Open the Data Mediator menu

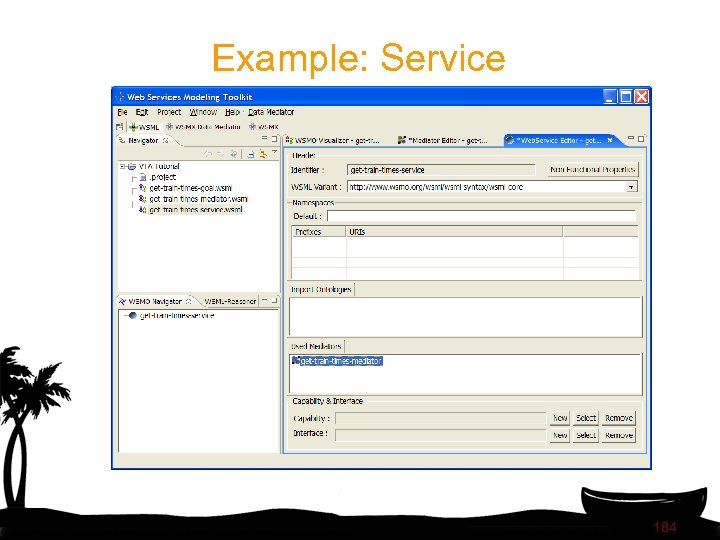click(271, 112)
